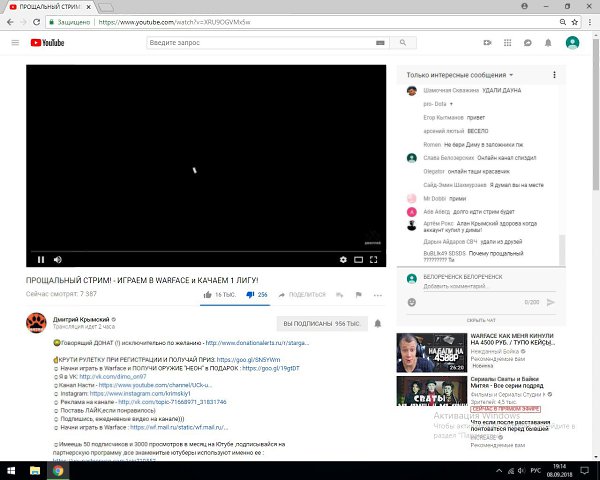Viewport: 600px width, 480px height.
Task: Open the Chrome icon in the taskbar
Action: (59, 469)
